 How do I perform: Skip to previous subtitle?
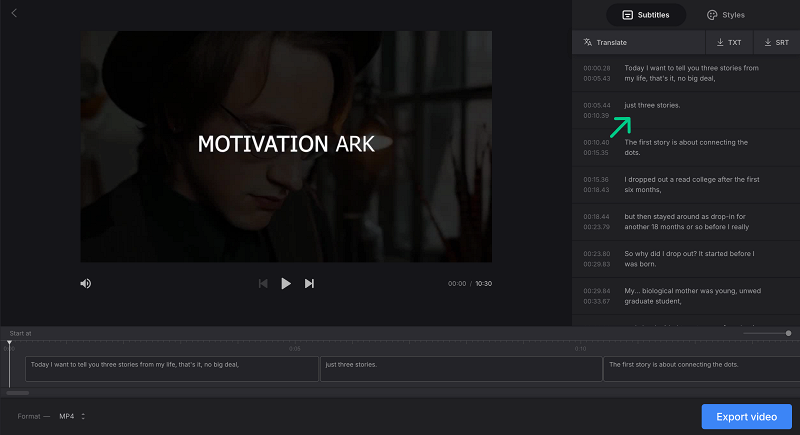[263, 284]
